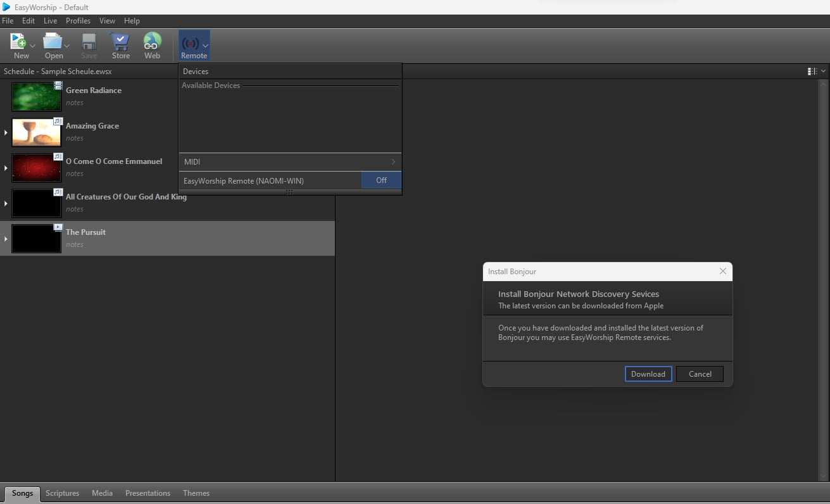Click the Save disk icon

pyautogui.click(x=89, y=42)
